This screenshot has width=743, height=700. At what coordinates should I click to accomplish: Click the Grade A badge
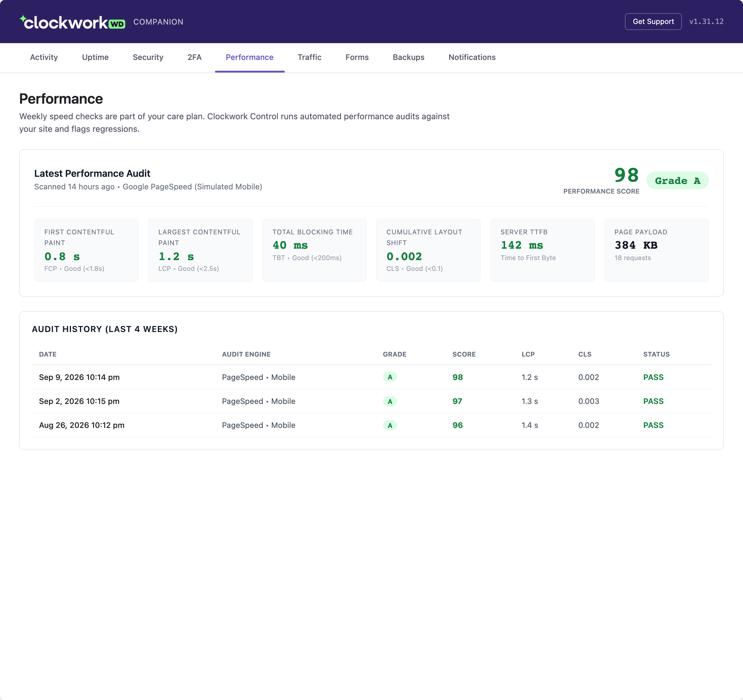677,181
